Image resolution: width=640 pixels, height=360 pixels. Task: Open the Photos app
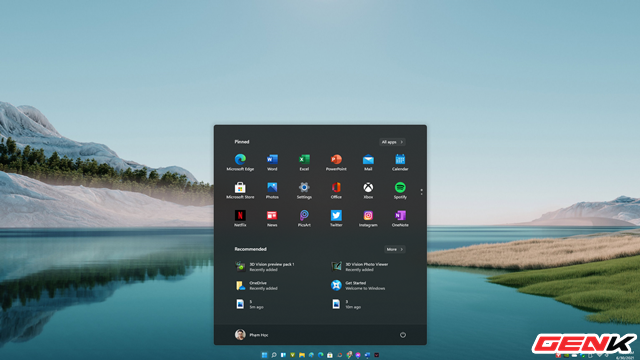click(272, 190)
